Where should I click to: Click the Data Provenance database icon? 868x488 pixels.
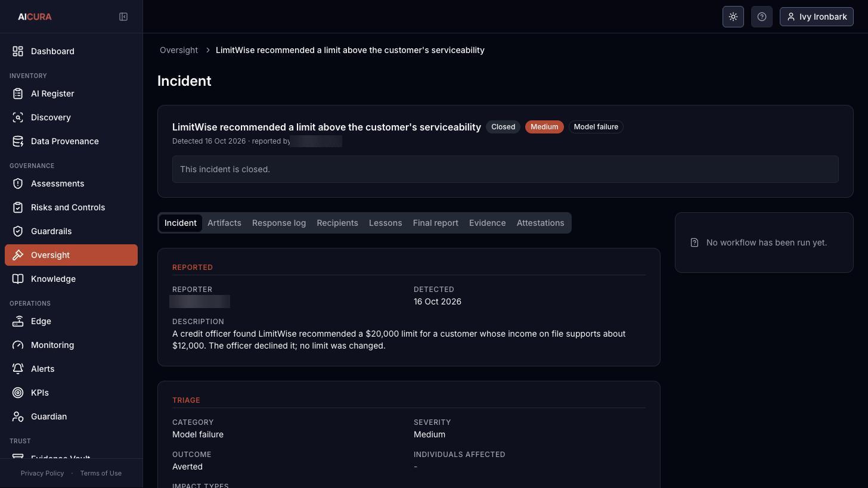point(18,141)
